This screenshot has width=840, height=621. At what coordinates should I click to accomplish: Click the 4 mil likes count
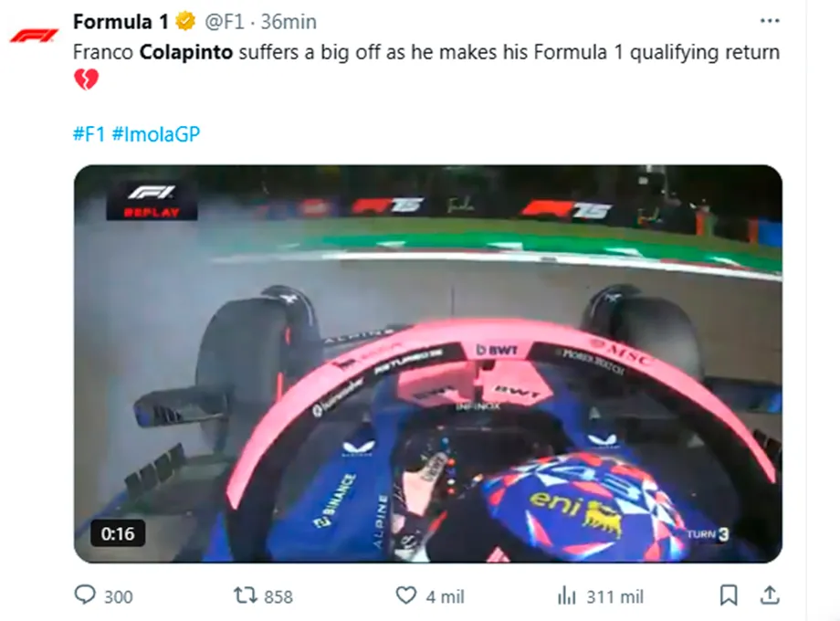click(446, 597)
